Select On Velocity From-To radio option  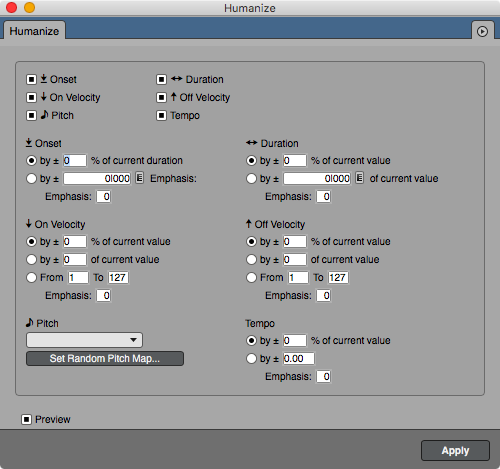click(x=31, y=277)
